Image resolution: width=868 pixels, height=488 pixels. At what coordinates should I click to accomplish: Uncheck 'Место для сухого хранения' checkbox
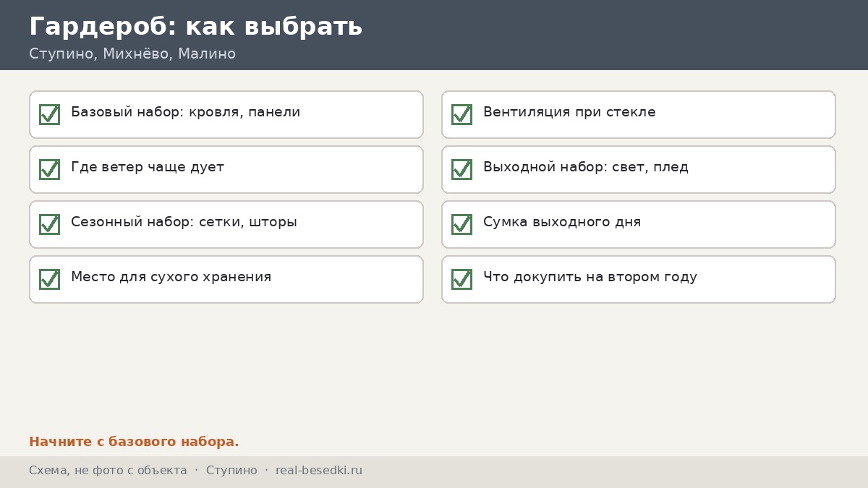49,279
